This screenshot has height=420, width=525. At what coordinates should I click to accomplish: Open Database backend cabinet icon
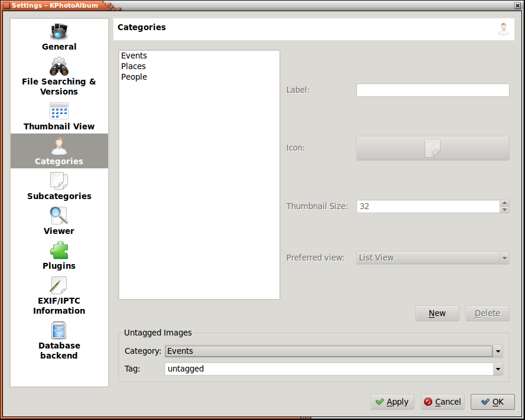(59, 330)
